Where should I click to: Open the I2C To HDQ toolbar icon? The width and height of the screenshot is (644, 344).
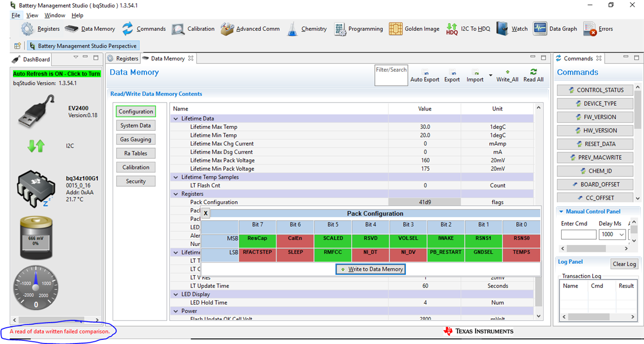pos(452,29)
